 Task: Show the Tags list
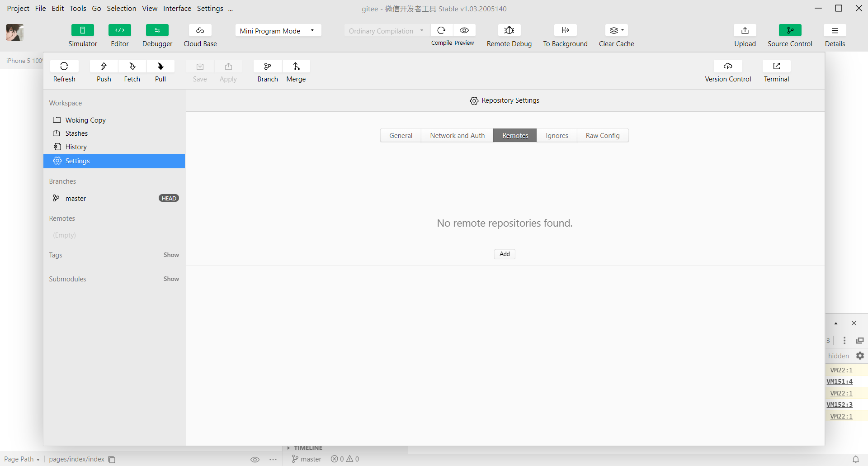171,255
